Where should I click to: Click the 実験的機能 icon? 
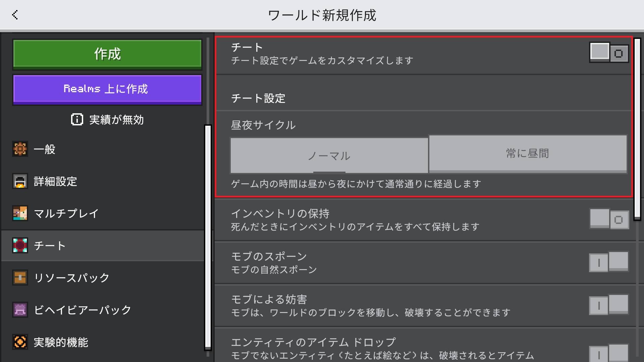20,342
